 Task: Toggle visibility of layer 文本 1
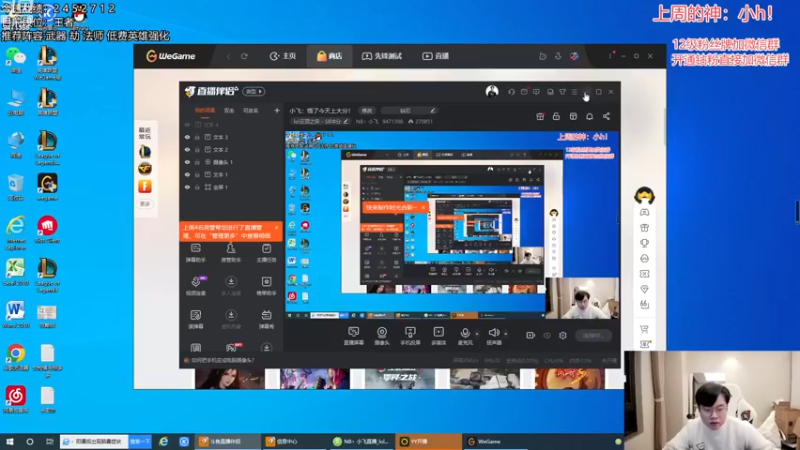(x=187, y=174)
